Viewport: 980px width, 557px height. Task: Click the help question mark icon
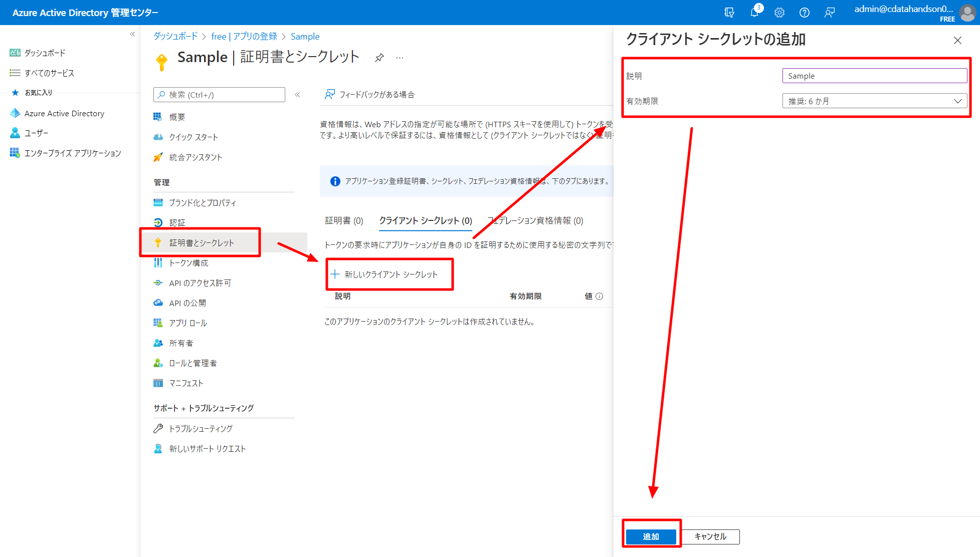click(804, 13)
